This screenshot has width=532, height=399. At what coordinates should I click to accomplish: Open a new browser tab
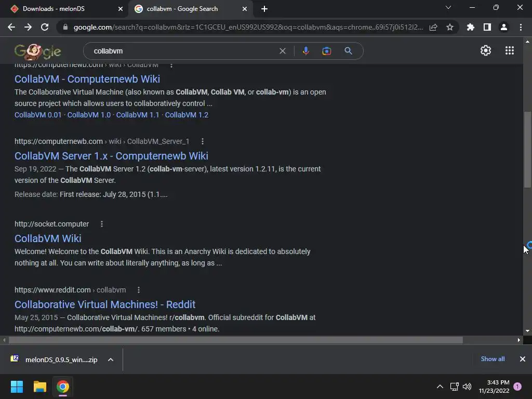click(264, 9)
